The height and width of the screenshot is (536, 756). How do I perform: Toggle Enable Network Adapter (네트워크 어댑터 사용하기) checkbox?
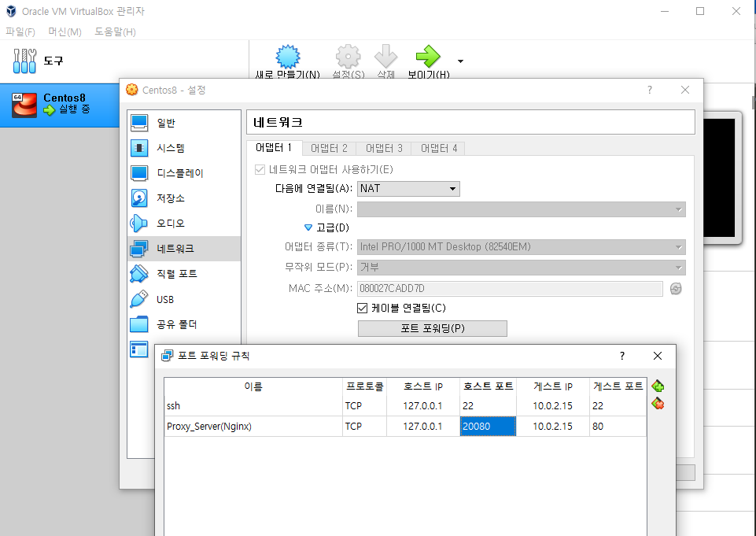point(260,169)
